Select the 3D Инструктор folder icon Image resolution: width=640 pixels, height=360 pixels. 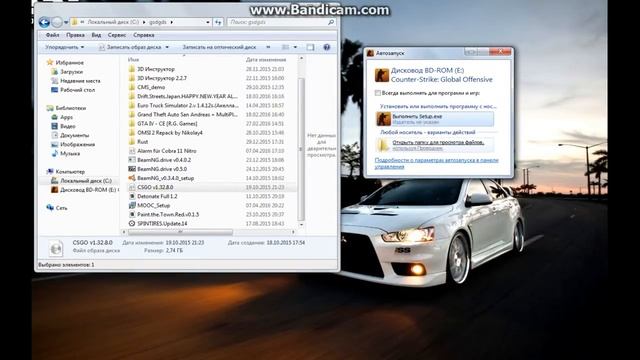click(x=132, y=69)
